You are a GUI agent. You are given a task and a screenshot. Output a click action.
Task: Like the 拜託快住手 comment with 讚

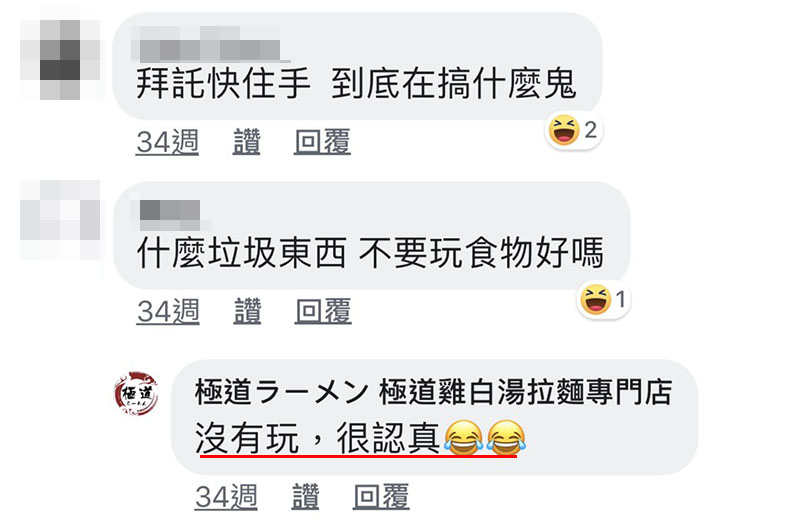(x=247, y=142)
